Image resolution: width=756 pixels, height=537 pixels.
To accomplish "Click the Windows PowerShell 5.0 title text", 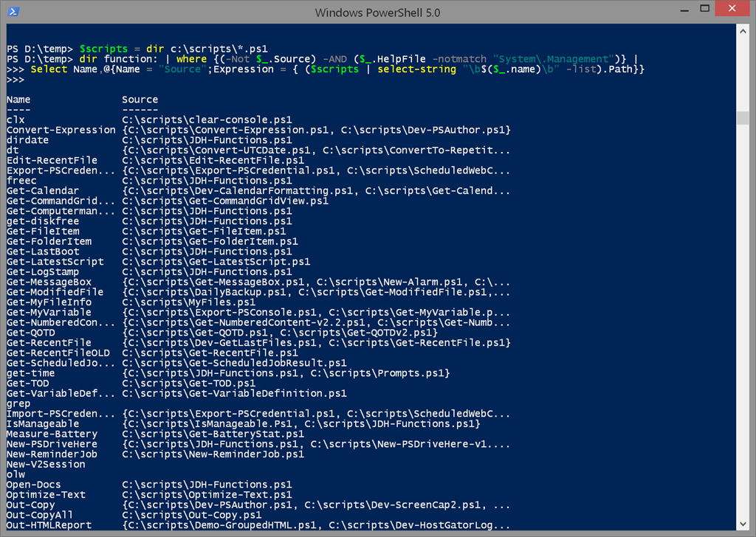I will click(x=377, y=13).
